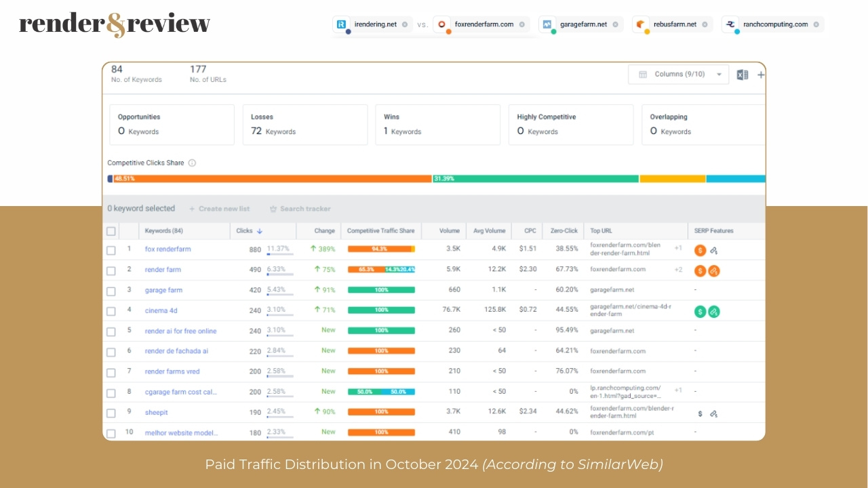Select the Opportunities keywords card
The width and height of the screenshot is (868, 488).
point(172,125)
